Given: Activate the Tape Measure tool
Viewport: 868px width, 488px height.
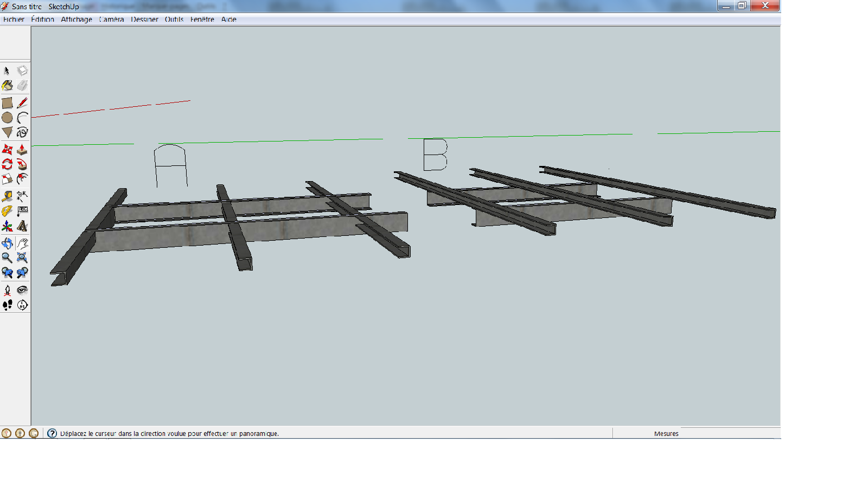Looking at the screenshot, I should tap(7, 196).
